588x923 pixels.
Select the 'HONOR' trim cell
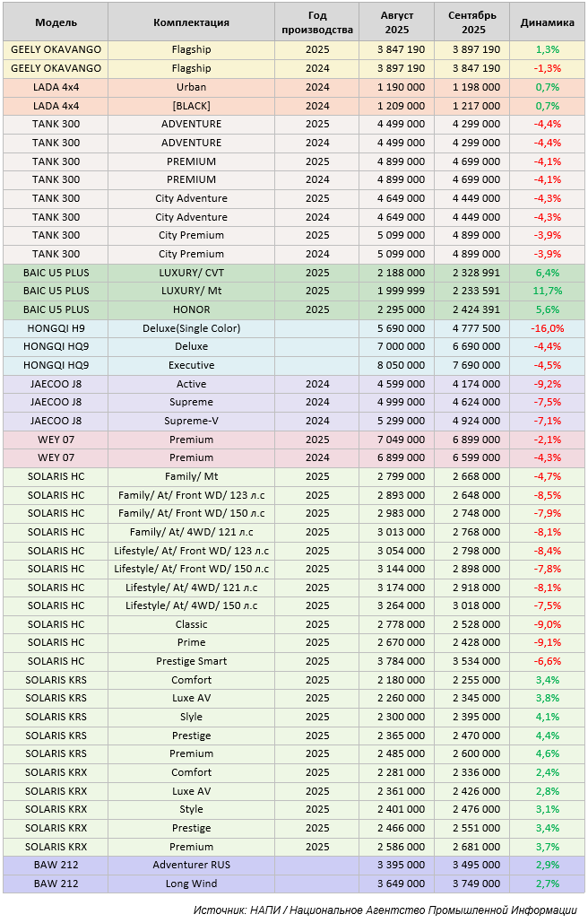click(191, 309)
